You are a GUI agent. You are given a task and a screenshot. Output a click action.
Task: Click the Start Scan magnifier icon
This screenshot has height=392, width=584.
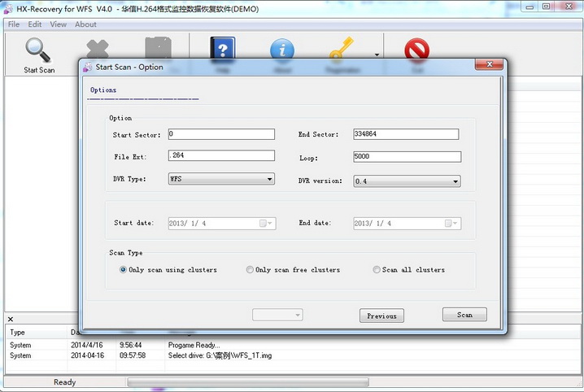(38, 50)
